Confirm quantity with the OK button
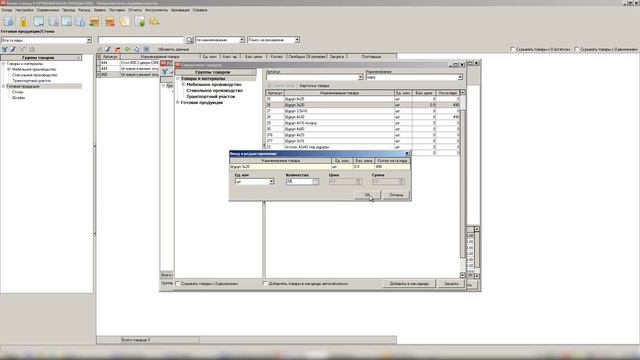 pyautogui.click(x=367, y=195)
